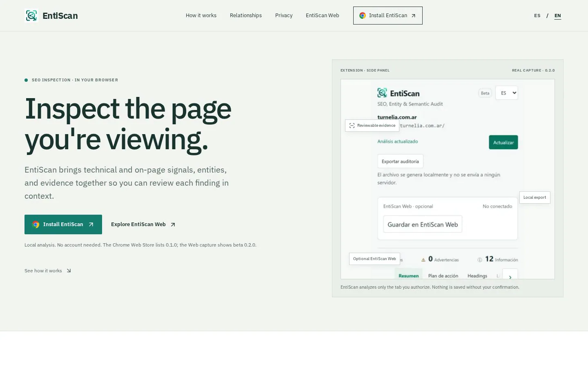Switch the site language to EN
The height and width of the screenshot is (368, 588).
click(558, 16)
